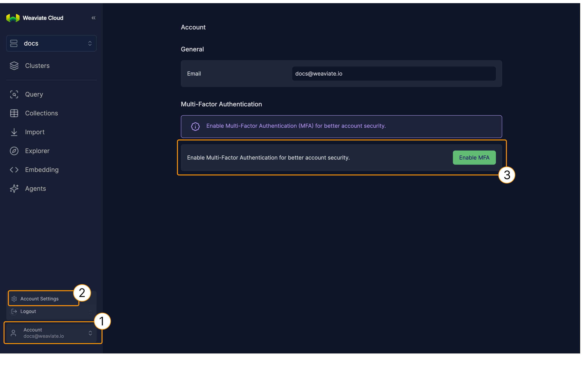Open the Agents page link
Image resolution: width=588 pixels, height=367 pixels.
[36, 189]
